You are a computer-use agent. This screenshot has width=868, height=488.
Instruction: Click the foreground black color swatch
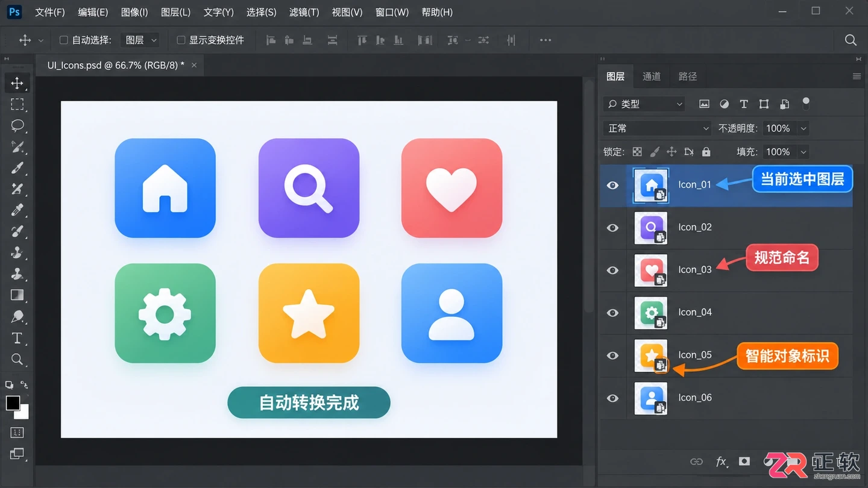[x=13, y=403]
